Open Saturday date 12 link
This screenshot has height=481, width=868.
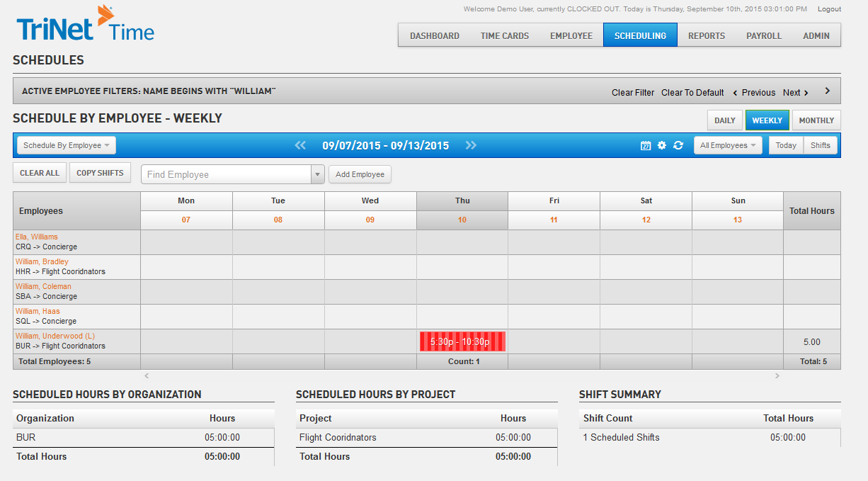(x=646, y=220)
